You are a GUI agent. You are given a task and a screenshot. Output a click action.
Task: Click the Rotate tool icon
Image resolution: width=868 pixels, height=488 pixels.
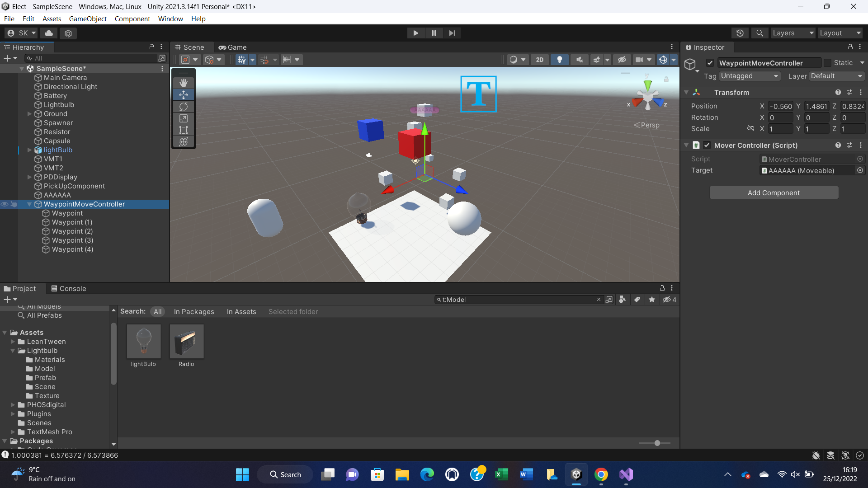[x=184, y=106]
